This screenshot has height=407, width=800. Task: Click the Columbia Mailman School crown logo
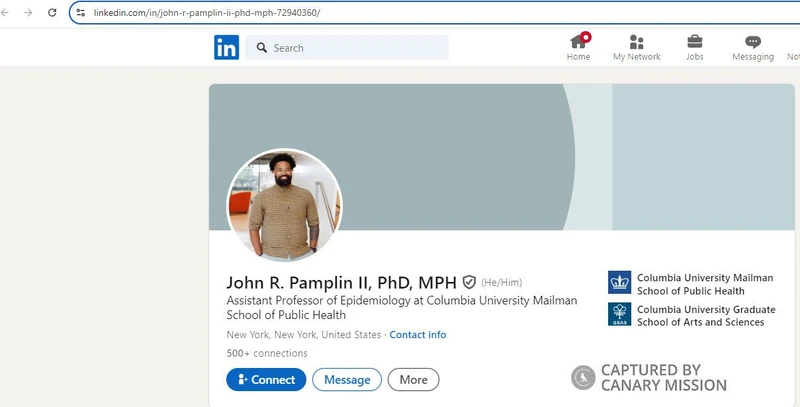point(619,283)
